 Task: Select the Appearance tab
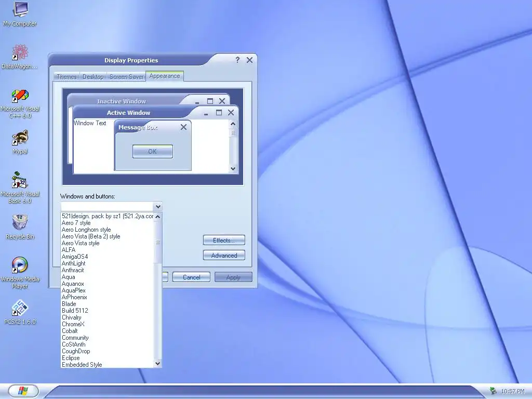(x=165, y=76)
